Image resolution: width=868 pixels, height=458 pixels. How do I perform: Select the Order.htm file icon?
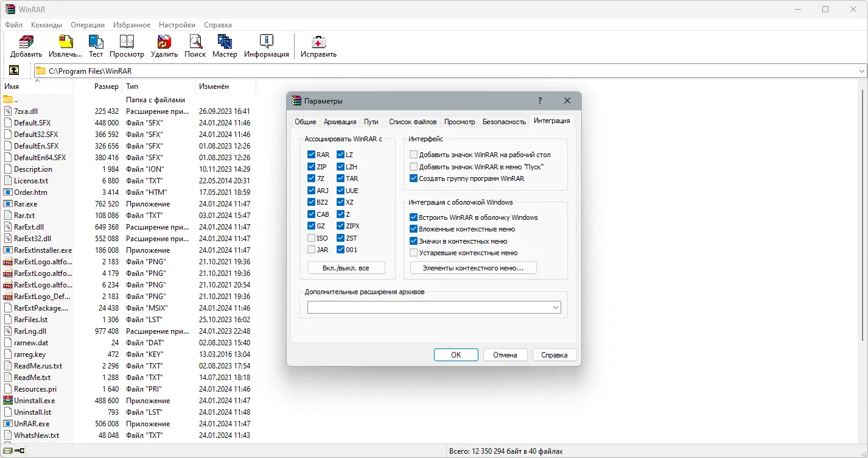coord(8,192)
